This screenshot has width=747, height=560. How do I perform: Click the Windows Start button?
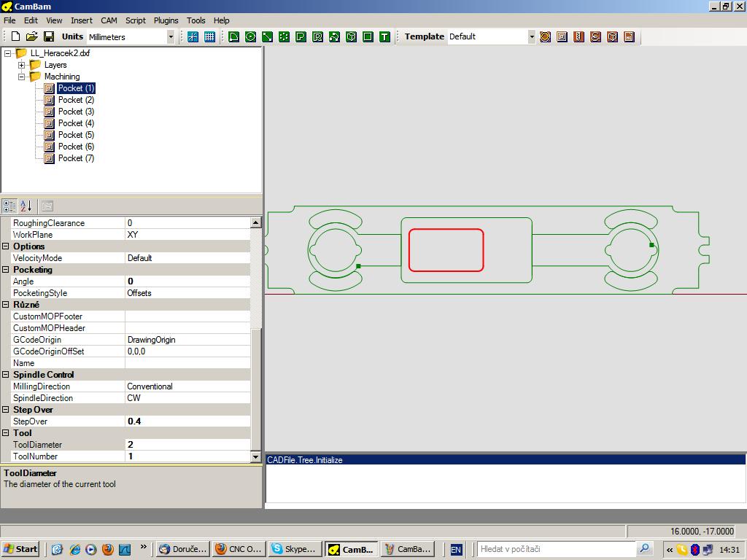click(x=20, y=549)
